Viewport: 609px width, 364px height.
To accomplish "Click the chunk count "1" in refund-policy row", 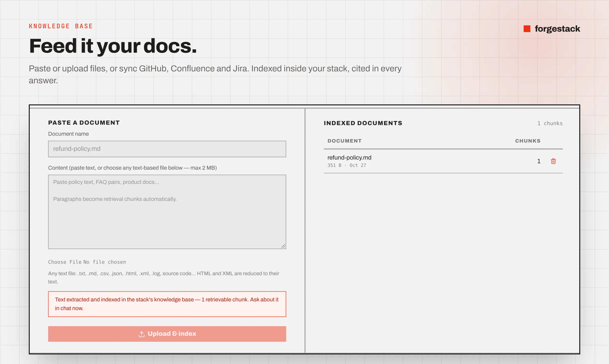I will point(539,161).
